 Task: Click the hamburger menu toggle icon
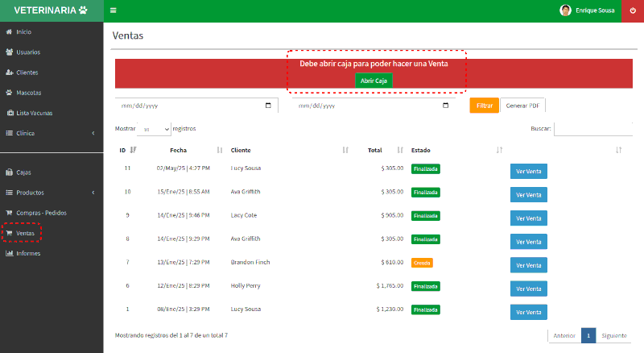114,10
